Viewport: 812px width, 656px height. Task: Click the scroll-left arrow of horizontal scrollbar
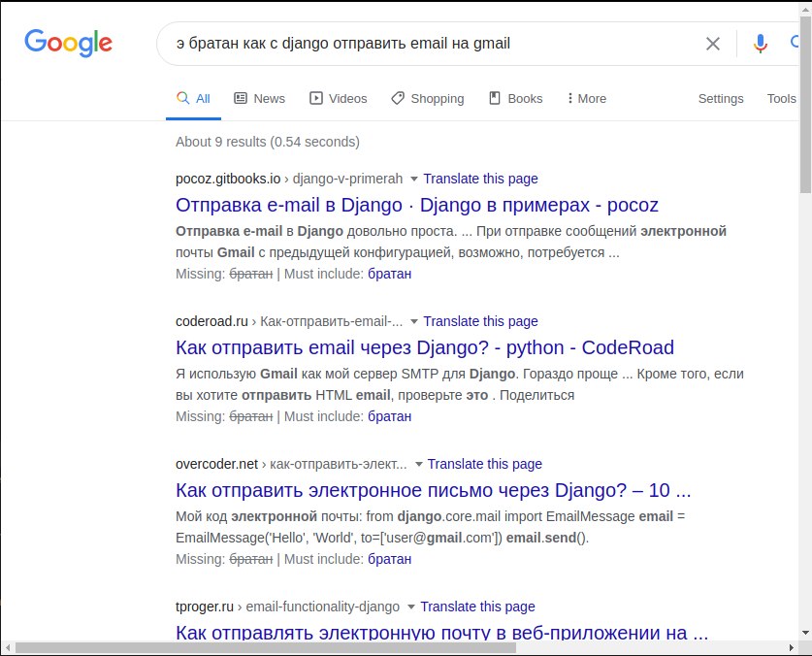(7, 647)
